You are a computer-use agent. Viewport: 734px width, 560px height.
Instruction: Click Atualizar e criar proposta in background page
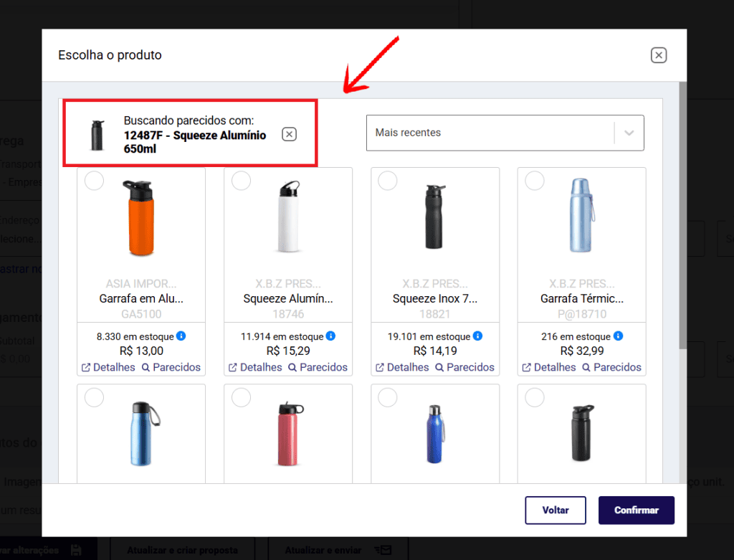click(183, 550)
